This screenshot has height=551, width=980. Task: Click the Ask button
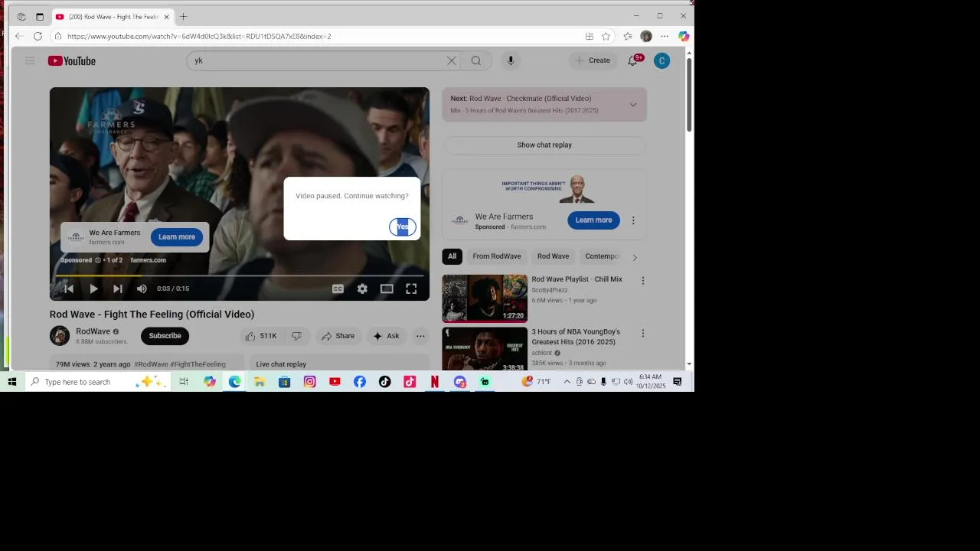[x=386, y=336]
